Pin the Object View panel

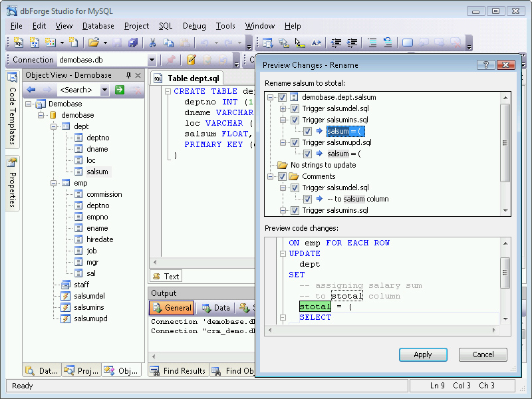pyautogui.click(x=128, y=75)
